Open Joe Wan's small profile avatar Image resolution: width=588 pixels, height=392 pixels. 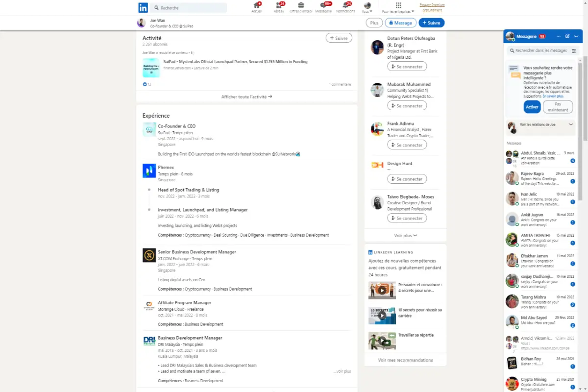(142, 23)
